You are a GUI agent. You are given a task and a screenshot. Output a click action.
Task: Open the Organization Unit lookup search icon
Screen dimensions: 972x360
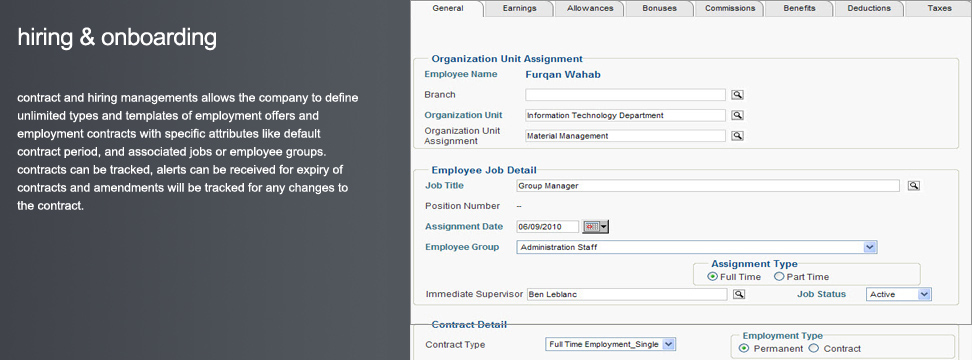(x=737, y=115)
